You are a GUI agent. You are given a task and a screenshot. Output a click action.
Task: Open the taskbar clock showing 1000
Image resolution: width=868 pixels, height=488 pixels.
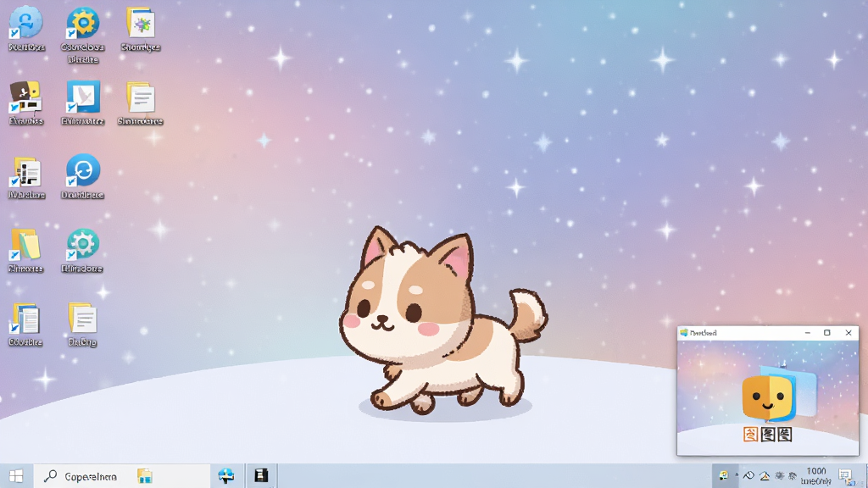(816, 476)
